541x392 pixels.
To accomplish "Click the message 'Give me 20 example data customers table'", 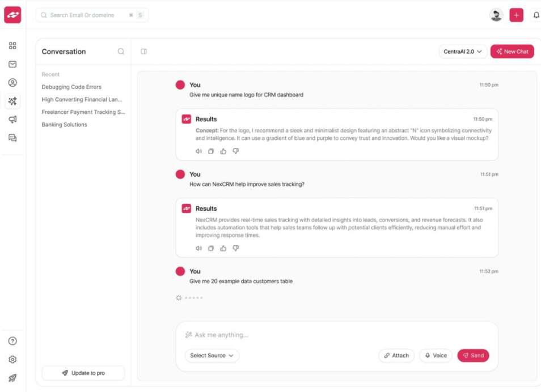I will click(241, 282).
